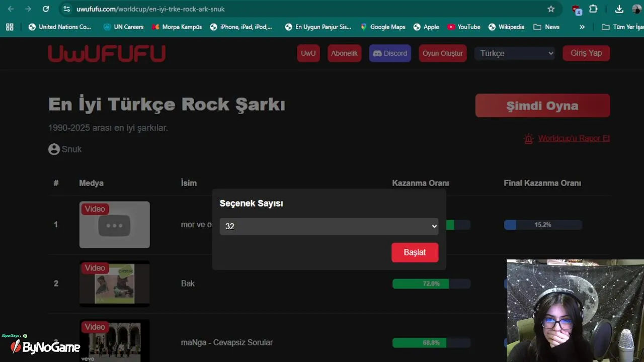The image size is (644, 362).
Task: Open Wikipedia bookmark
Action: pyautogui.click(x=506, y=27)
